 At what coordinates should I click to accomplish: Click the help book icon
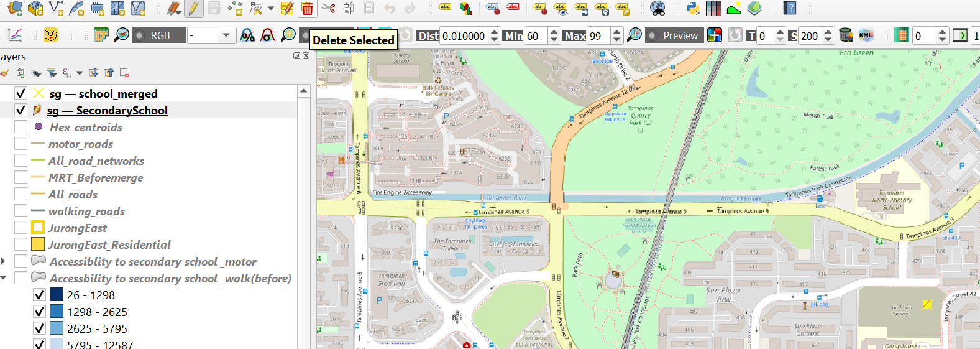point(790,8)
